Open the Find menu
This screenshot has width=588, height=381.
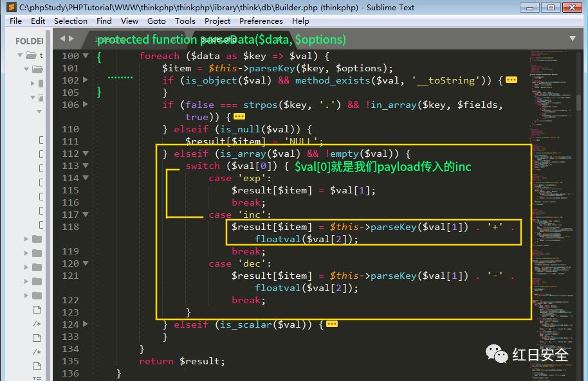click(x=104, y=21)
